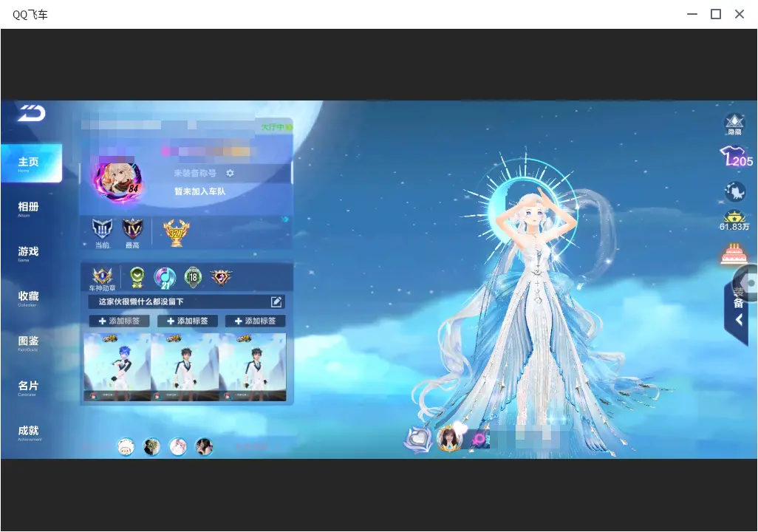
Task: Switch to the 名片 card tab
Action: pyautogui.click(x=28, y=387)
